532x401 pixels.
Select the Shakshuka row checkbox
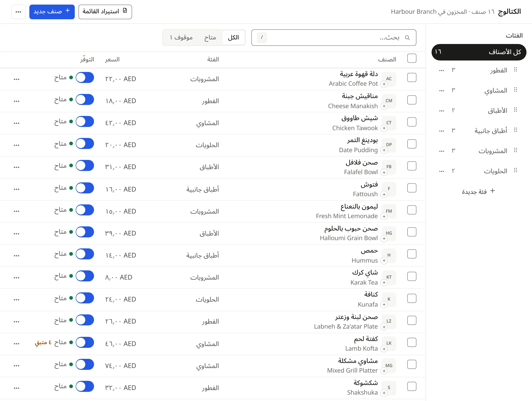[412, 387]
